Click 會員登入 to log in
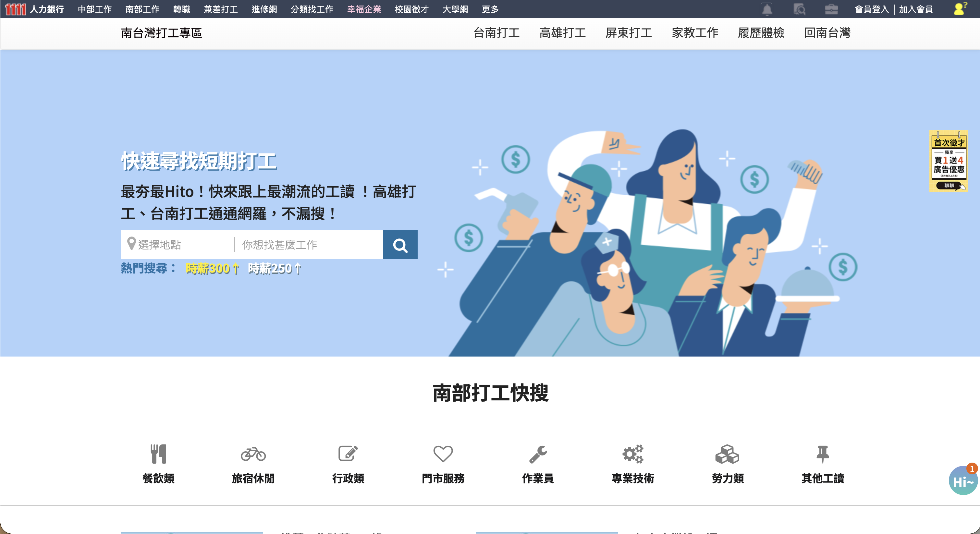Screen dimensions: 980x534 (872, 9)
